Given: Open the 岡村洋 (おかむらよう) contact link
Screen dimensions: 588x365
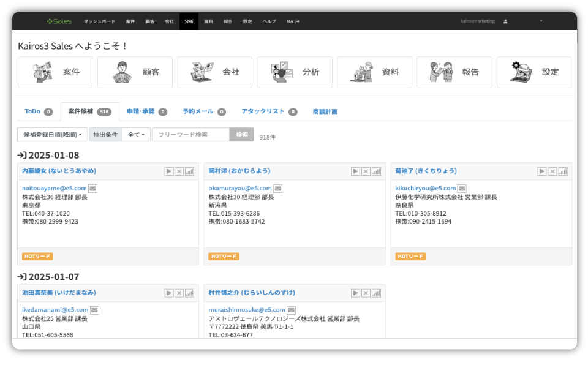Looking at the screenshot, I should [239, 171].
